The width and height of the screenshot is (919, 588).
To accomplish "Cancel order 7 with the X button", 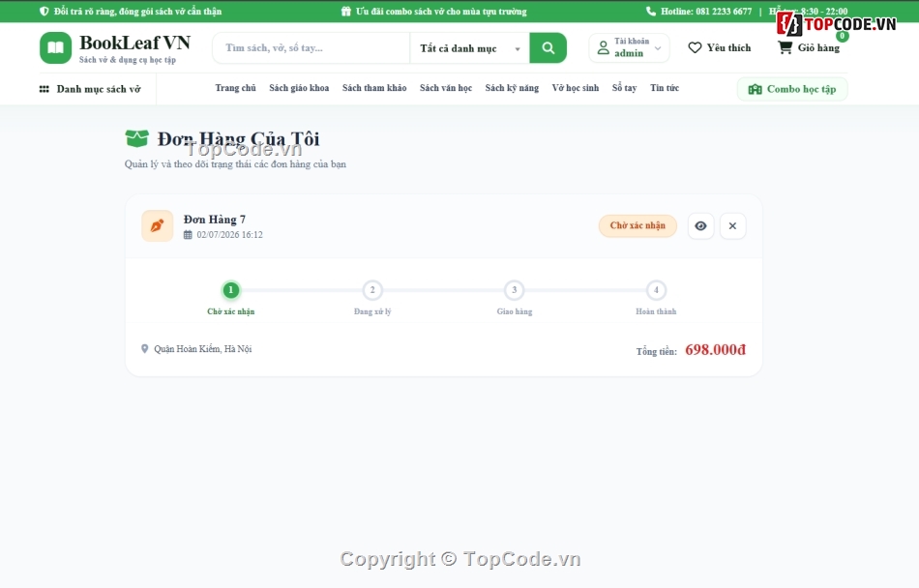I will pyautogui.click(x=732, y=225).
